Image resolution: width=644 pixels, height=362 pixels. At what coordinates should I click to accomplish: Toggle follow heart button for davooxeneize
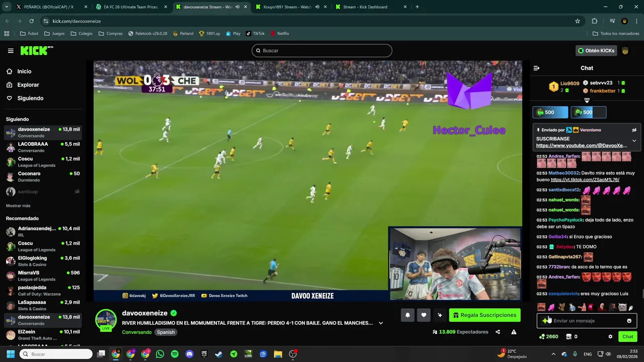coord(424,315)
